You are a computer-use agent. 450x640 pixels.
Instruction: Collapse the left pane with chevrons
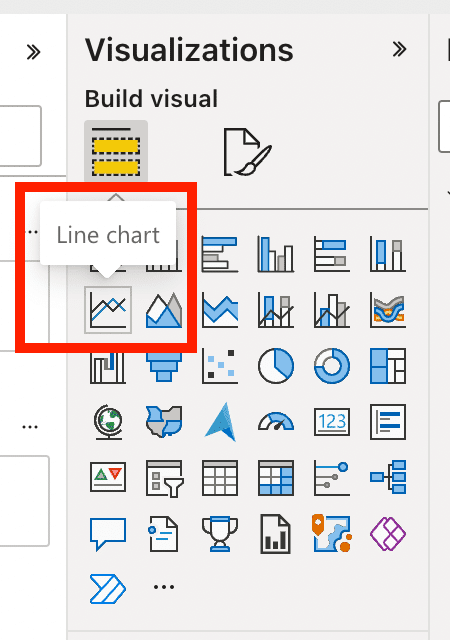point(33,52)
